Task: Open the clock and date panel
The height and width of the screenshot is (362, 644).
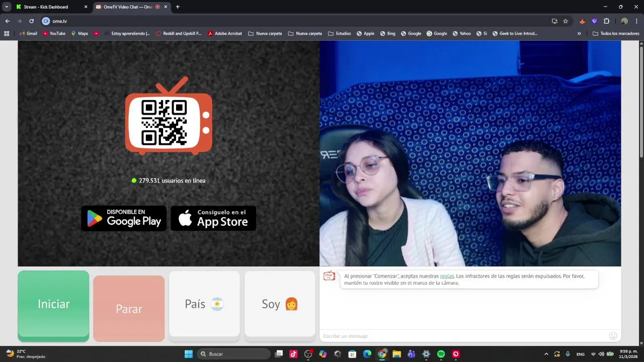Action: click(x=628, y=354)
